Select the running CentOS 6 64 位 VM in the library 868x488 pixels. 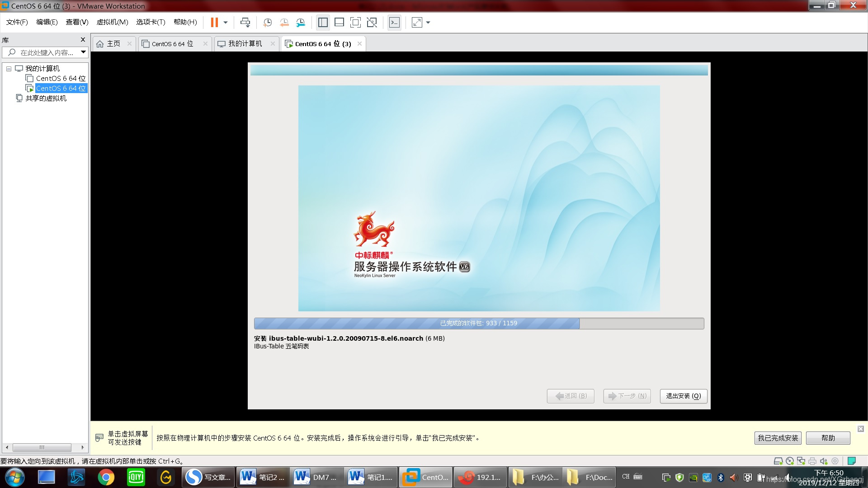point(56,89)
